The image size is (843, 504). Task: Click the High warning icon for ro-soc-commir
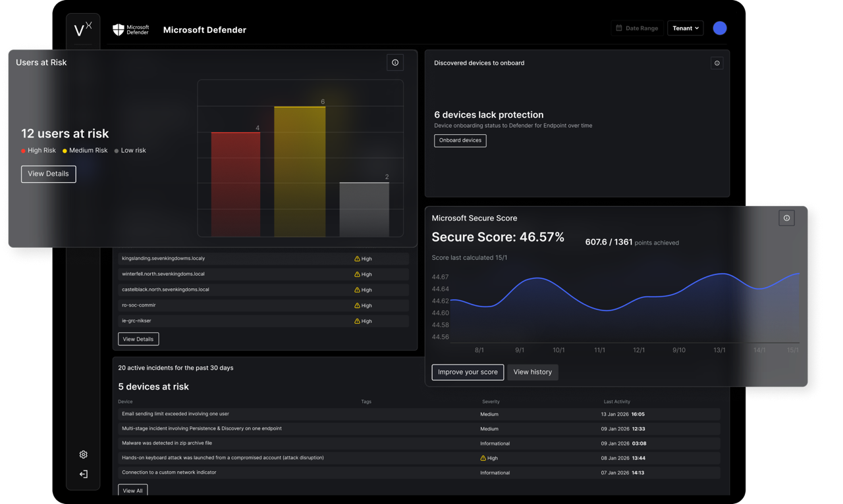tap(357, 305)
